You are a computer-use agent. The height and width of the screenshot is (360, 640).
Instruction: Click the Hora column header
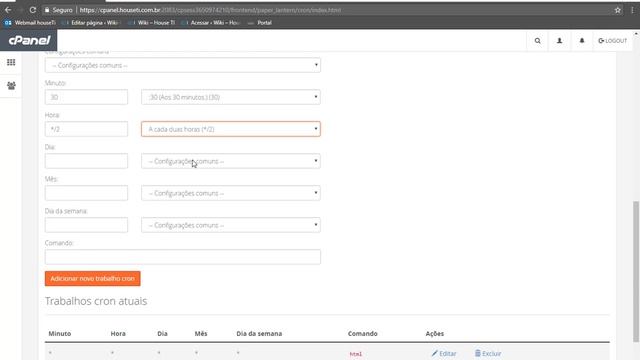click(x=118, y=333)
